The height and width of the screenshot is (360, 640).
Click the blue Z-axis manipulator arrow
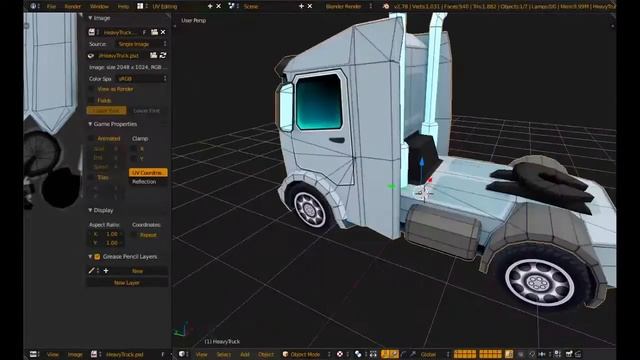click(x=422, y=162)
